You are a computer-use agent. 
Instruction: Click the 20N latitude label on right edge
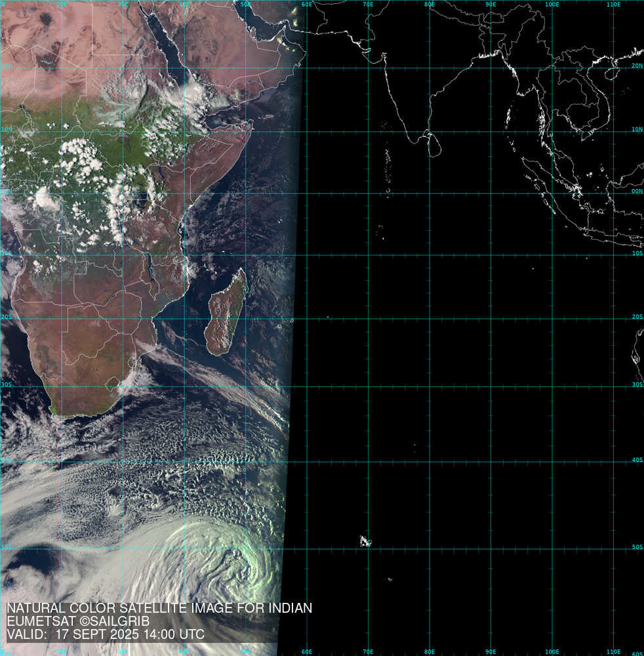pyautogui.click(x=637, y=66)
